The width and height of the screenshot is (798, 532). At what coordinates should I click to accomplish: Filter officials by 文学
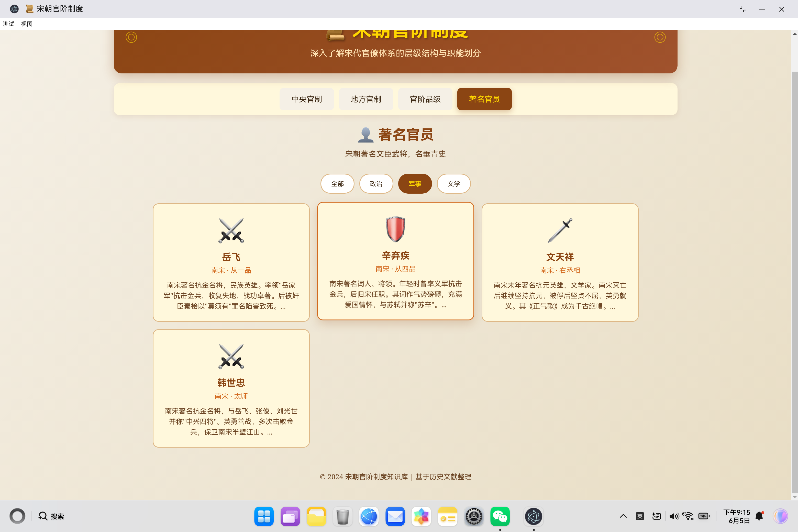coord(454,184)
